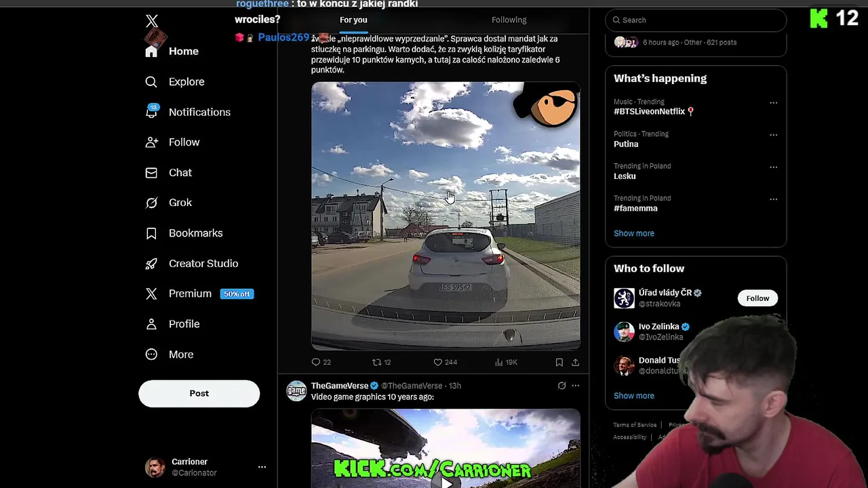This screenshot has width=868, height=488.
Task: Open the dashcam video of white car
Action: [x=446, y=216]
